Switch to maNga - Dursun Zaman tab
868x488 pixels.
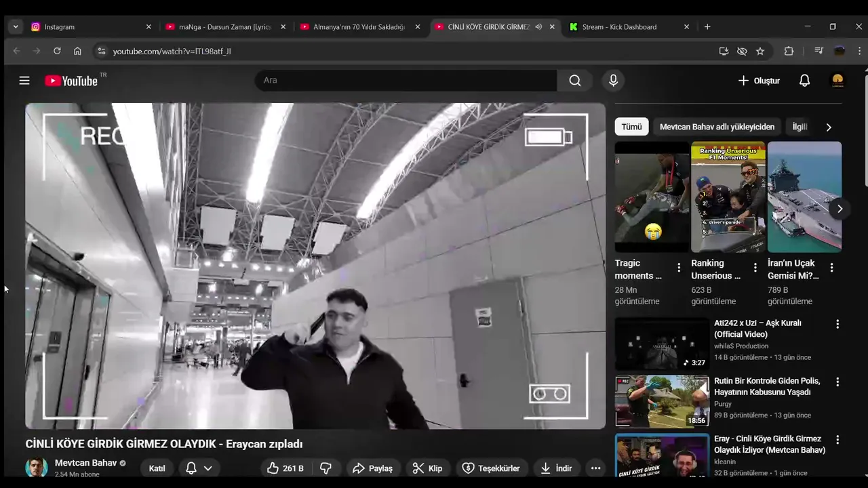click(224, 27)
